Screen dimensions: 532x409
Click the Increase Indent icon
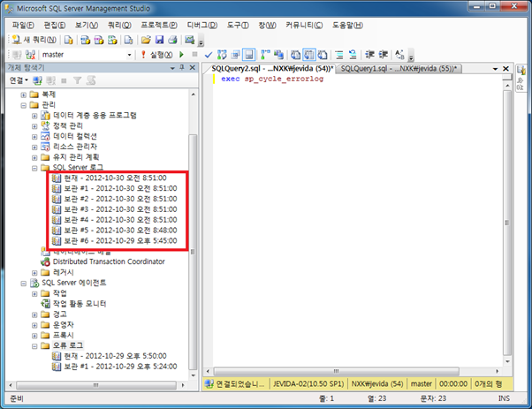(x=384, y=55)
